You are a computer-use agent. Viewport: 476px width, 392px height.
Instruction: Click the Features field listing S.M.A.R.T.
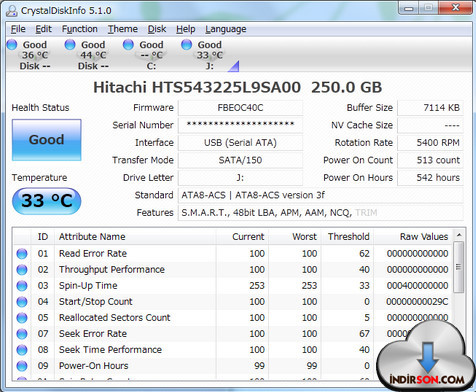(x=321, y=213)
